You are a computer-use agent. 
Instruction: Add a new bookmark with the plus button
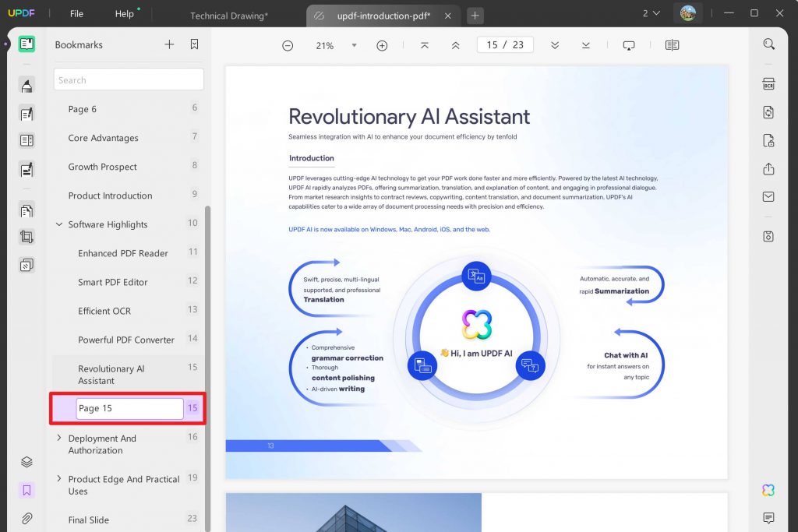169,45
